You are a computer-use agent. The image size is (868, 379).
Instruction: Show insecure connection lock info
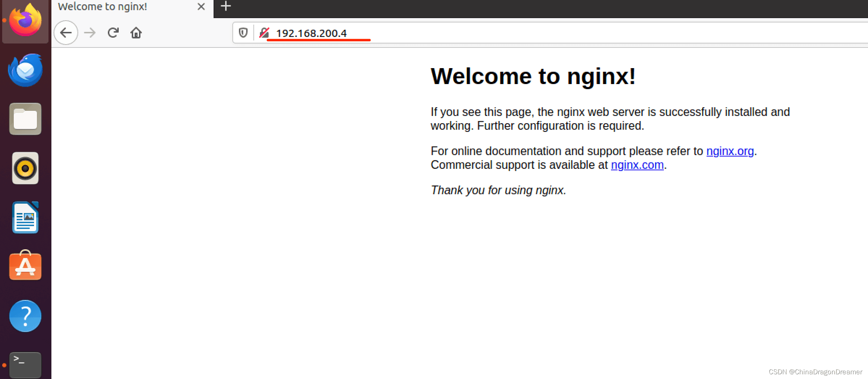pyautogui.click(x=264, y=33)
